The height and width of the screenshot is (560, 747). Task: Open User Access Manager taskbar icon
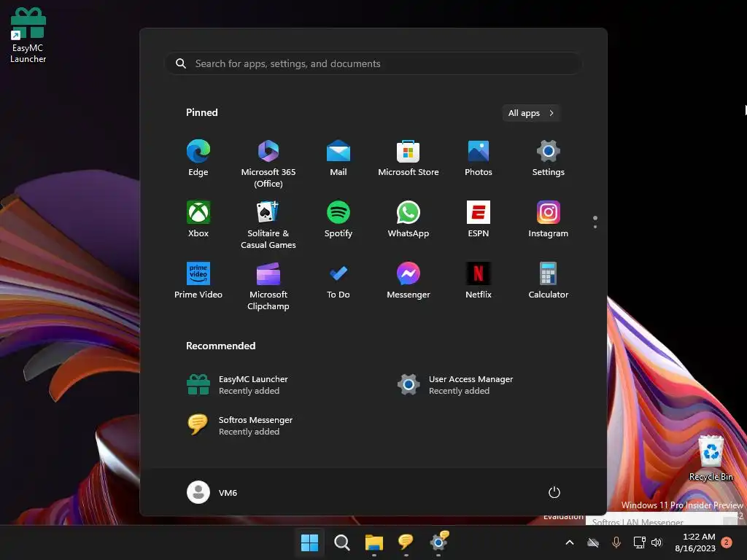coord(438,542)
